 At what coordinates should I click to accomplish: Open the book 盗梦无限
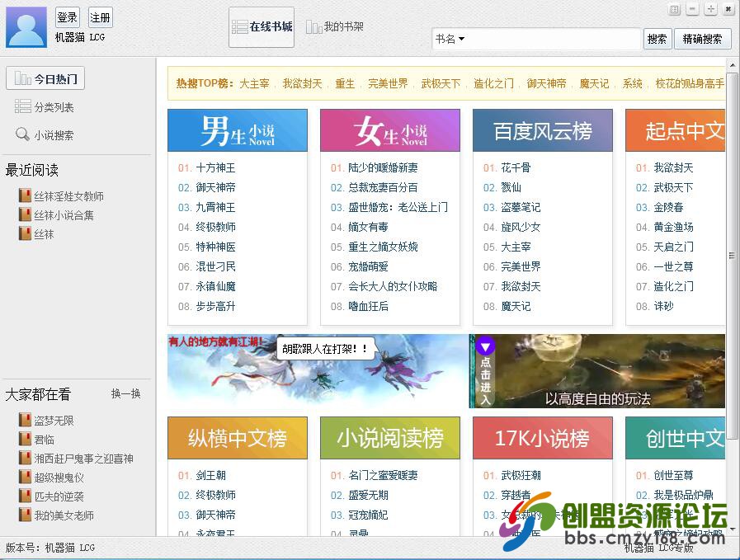click(54, 421)
